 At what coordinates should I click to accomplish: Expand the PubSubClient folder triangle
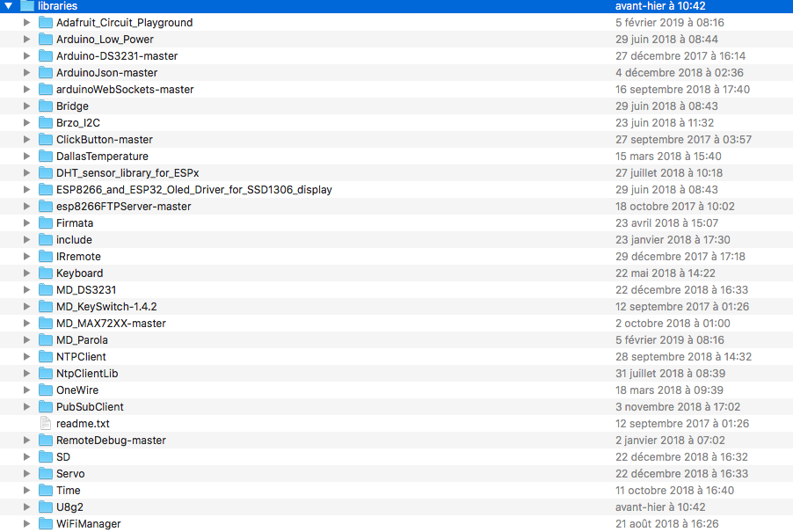click(x=26, y=406)
